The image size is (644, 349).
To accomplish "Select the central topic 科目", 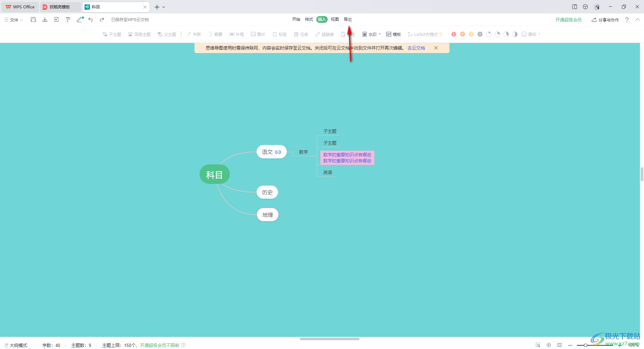I will point(215,174).
